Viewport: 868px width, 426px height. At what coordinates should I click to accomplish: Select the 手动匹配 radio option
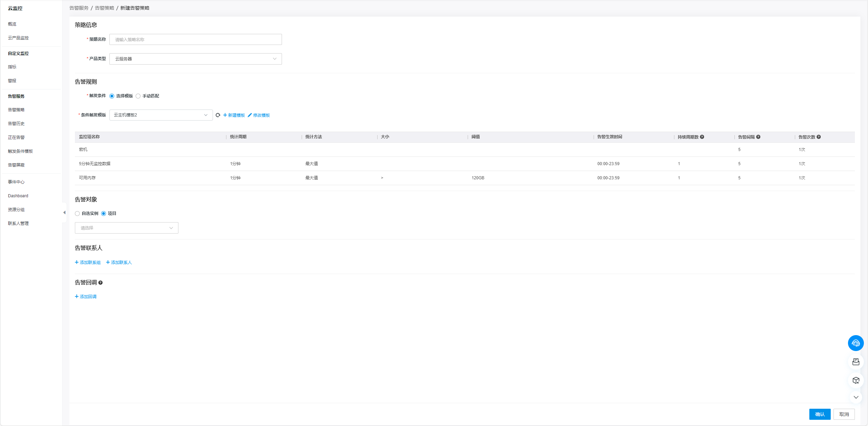[x=138, y=96]
